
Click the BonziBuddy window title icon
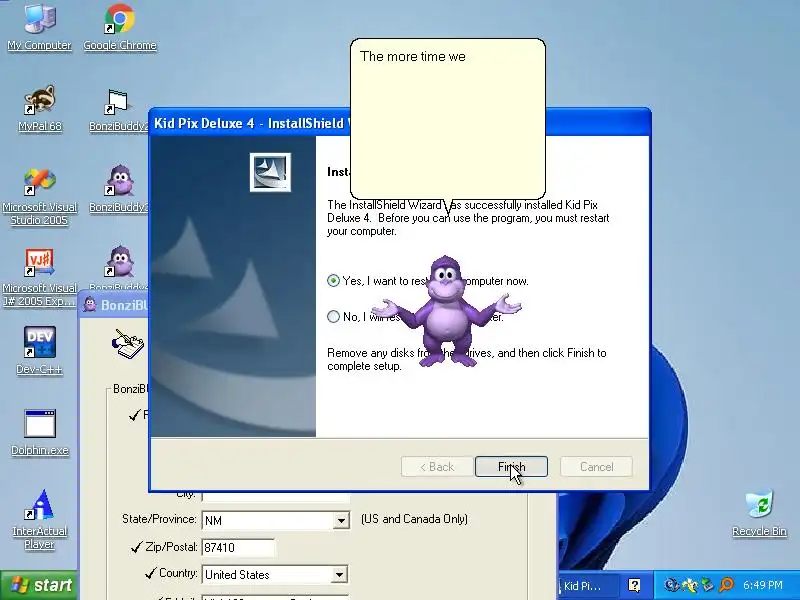pos(90,305)
